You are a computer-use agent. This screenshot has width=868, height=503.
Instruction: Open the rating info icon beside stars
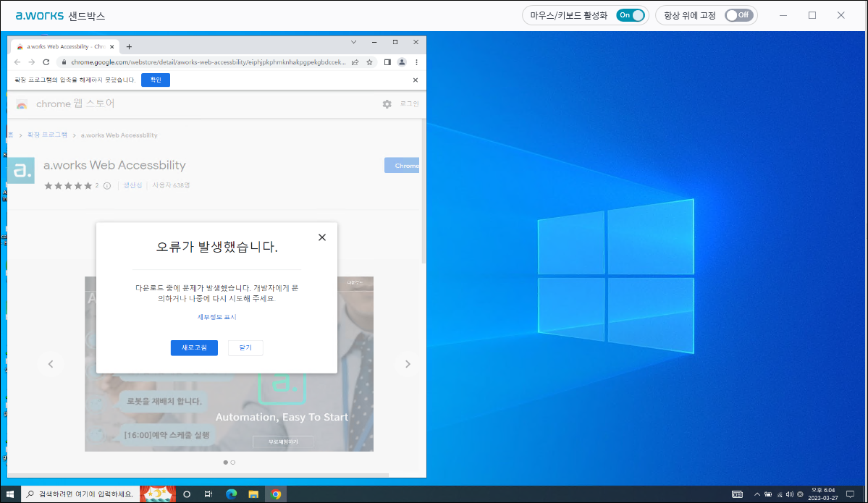point(107,186)
